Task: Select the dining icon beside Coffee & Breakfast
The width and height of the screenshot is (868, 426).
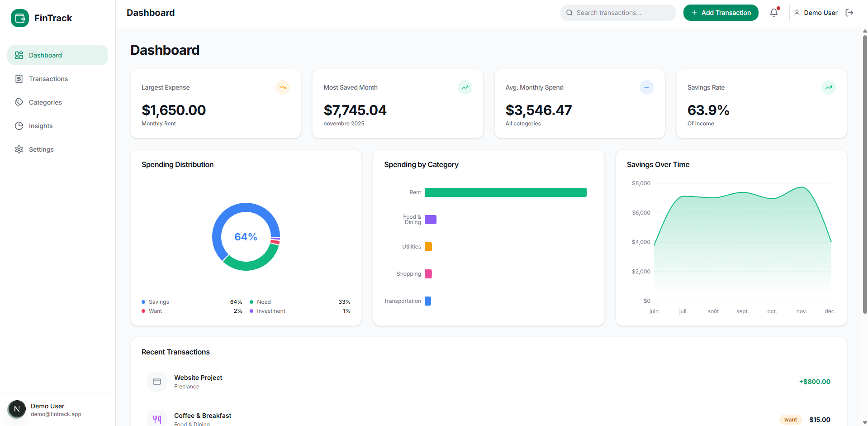Action: [157, 419]
